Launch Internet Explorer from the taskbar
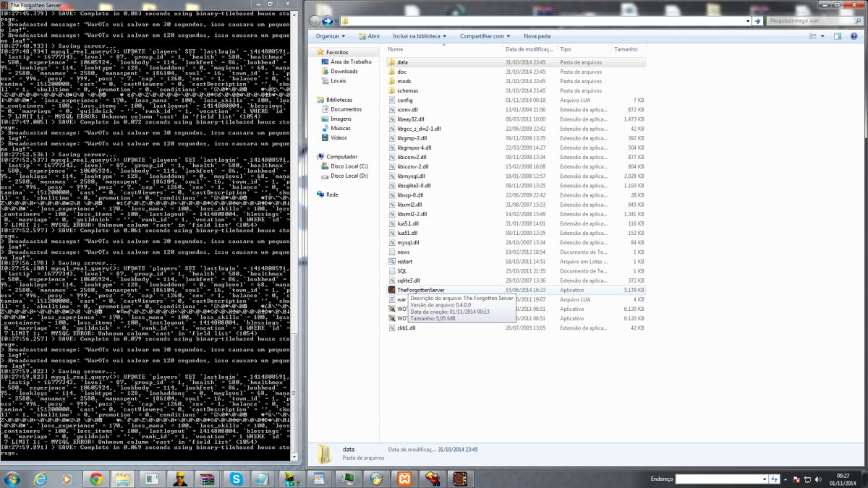 pos(41,479)
